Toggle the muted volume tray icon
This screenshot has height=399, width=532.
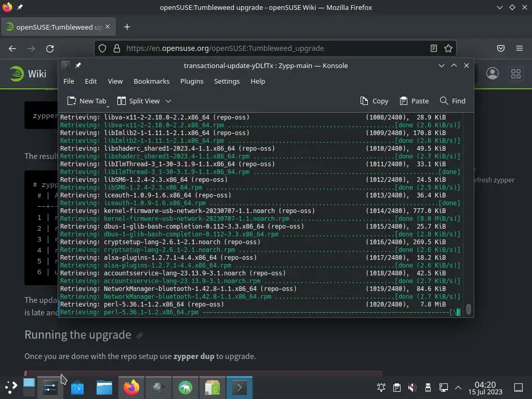point(412,388)
